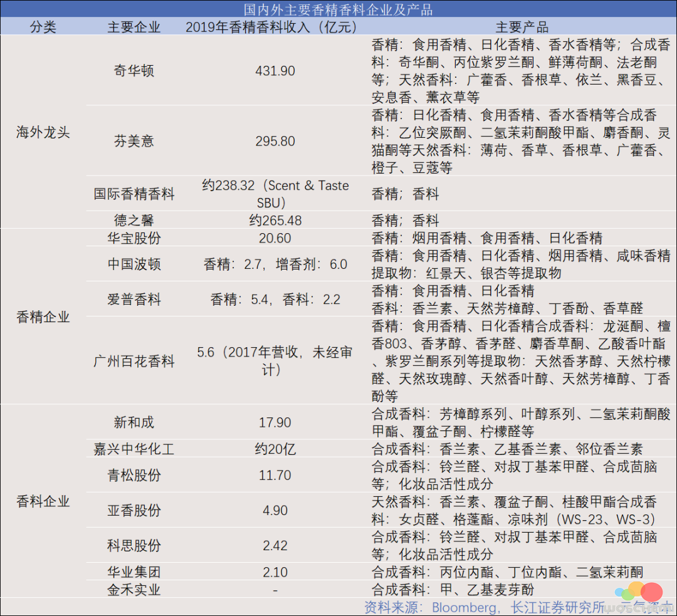Screen dimensions: 677x616
Task: Click 香精；香料 in the 国际香精香料 row
Action: (x=405, y=194)
